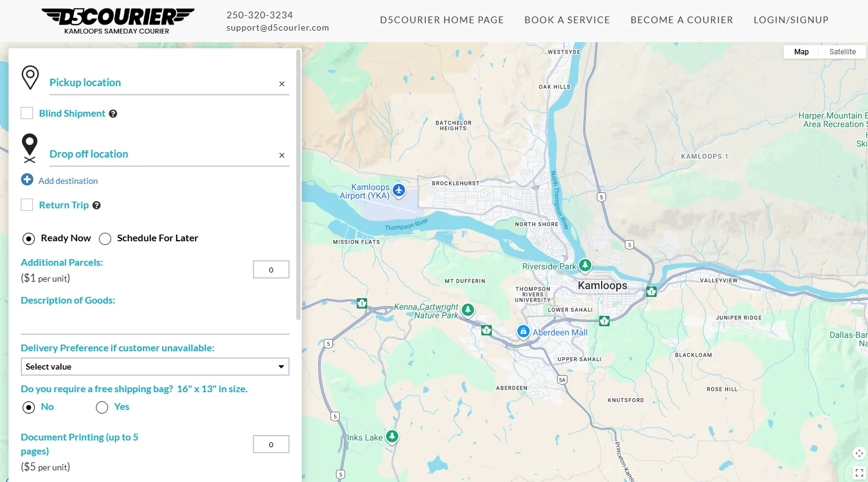Click LOGIN/SIGNUP

click(x=791, y=20)
